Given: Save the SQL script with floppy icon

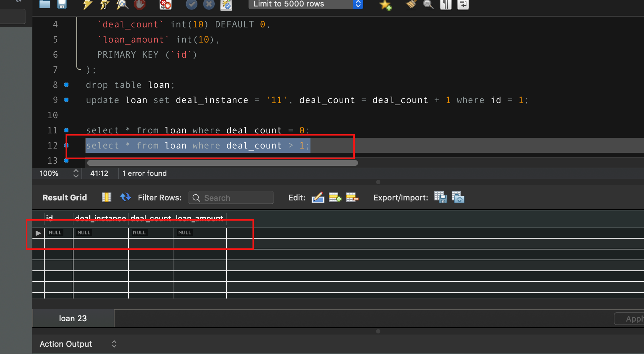Looking at the screenshot, I should click(62, 4).
